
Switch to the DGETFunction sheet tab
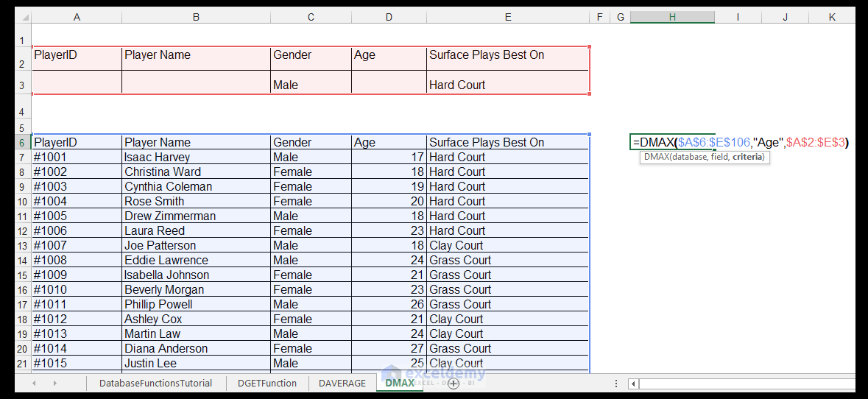point(267,383)
